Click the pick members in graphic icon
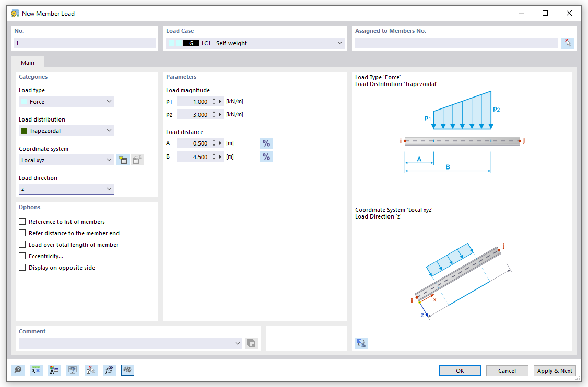Viewport: 588px width, 387px height. tap(568, 43)
